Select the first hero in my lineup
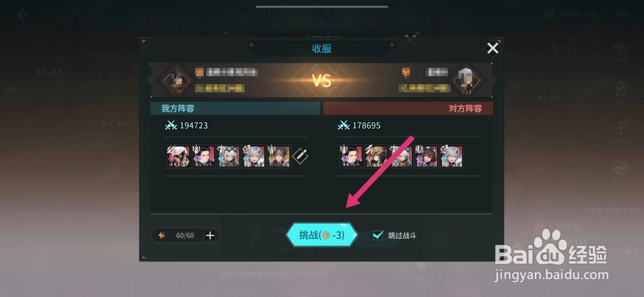The height and width of the screenshot is (297, 644). coord(179,156)
